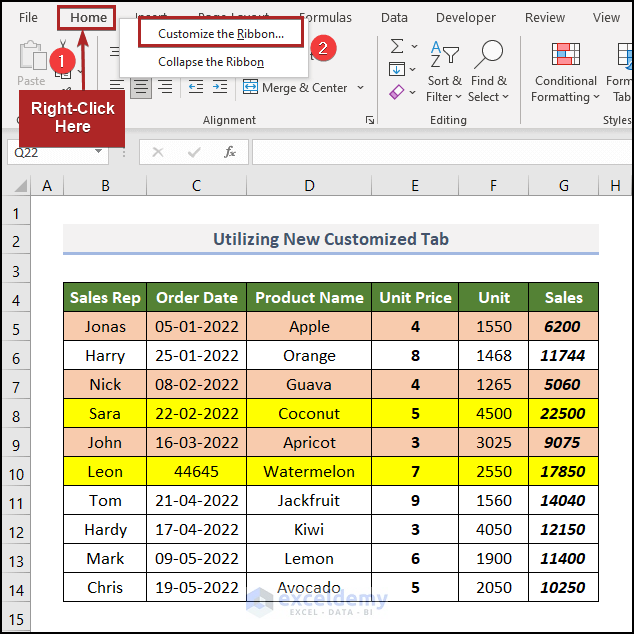The height and width of the screenshot is (634, 634).
Task: Toggle align right button
Action: tap(164, 88)
